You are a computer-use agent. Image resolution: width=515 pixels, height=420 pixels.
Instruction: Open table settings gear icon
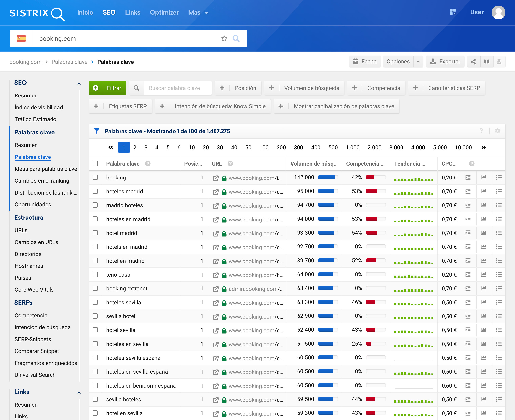497,131
